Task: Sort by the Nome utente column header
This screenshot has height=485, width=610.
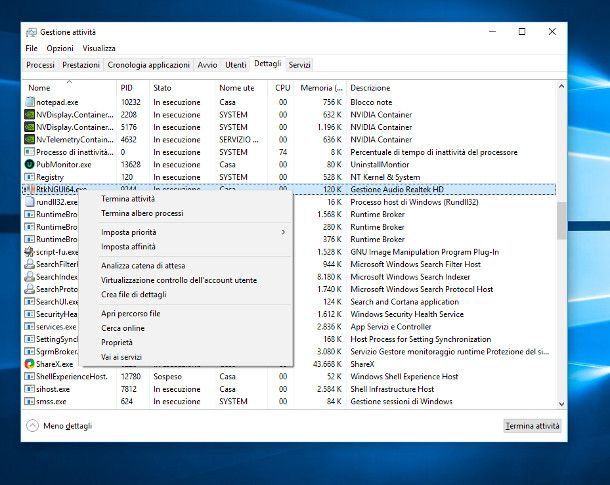Action: pyautogui.click(x=241, y=88)
